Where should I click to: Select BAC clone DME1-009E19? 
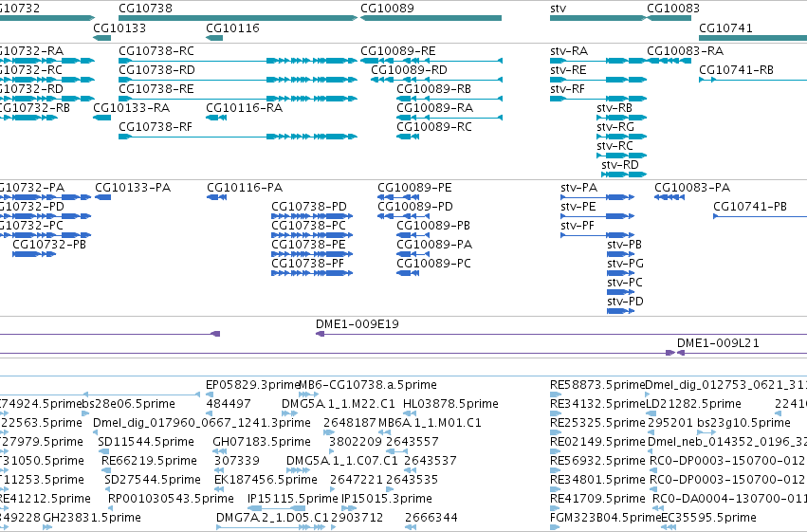(561, 335)
